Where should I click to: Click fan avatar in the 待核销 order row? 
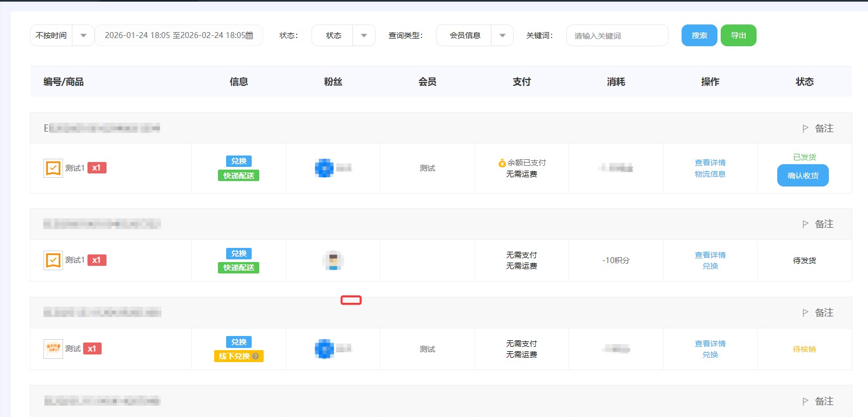tap(324, 349)
